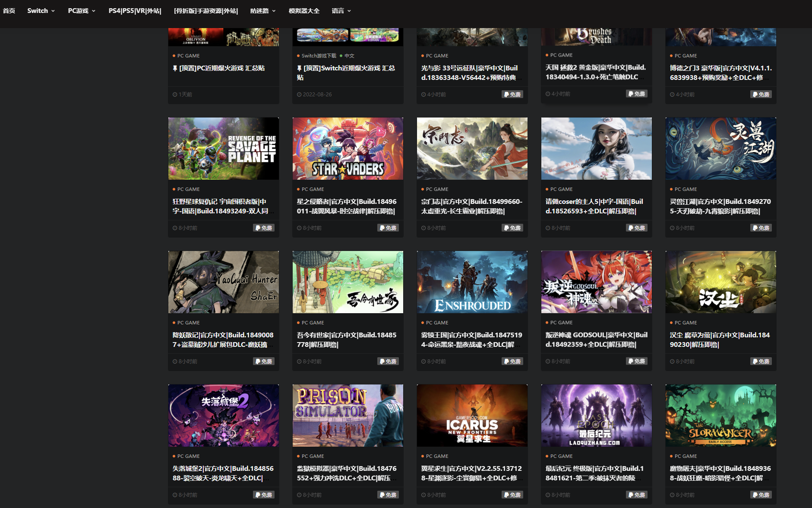Image resolution: width=812 pixels, height=508 pixels.
Task: Expand the 语言 language dropdown
Action: [x=341, y=11]
